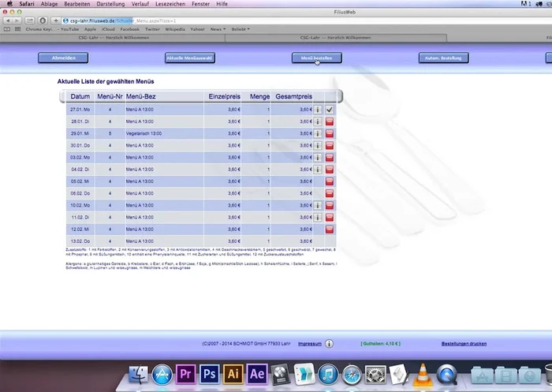Open Photoshop from the dock
Screen dimensions: 552x392
point(209,374)
